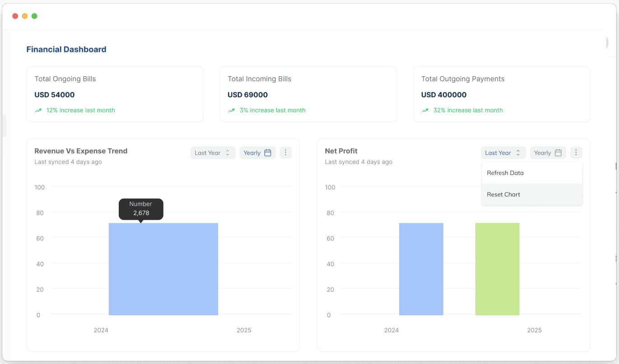Click the Financial Dashboard heading

pos(66,50)
